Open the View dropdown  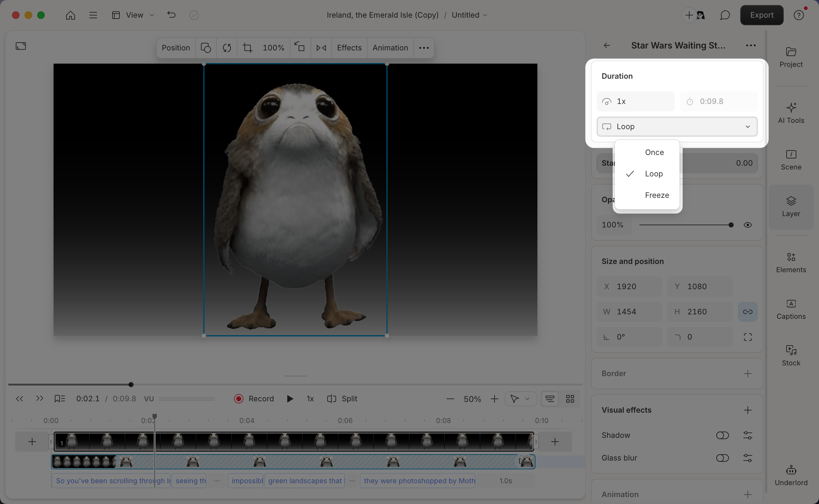click(x=133, y=15)
